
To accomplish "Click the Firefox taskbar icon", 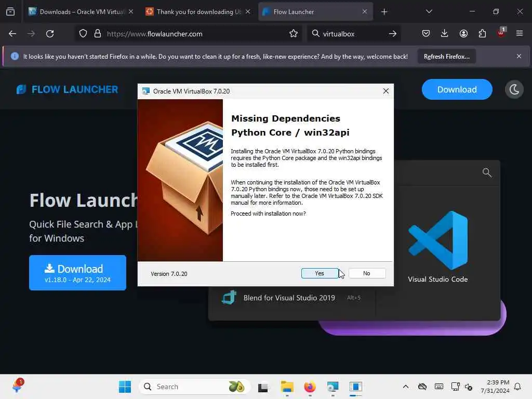I will click(310, 387).
